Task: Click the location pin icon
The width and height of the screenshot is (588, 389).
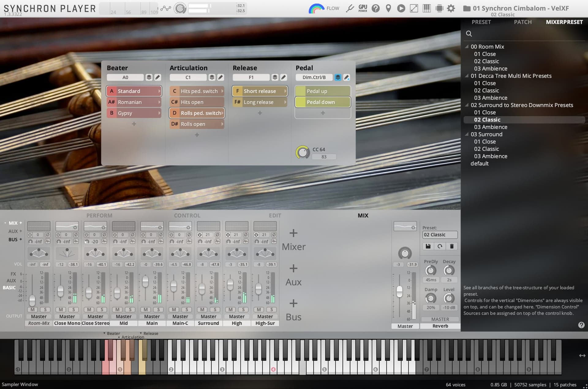Action: click(388, 8)
